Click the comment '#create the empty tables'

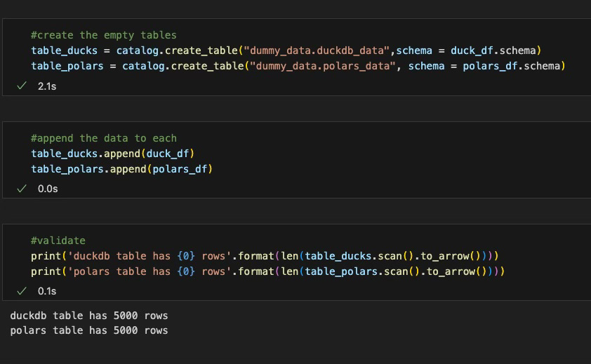point(104,35)
